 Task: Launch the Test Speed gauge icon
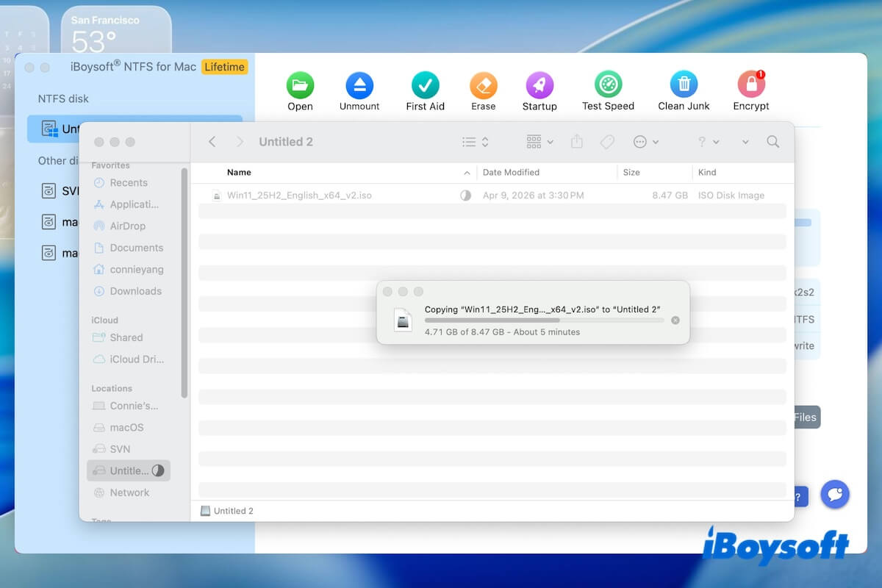click(x=609, y=85)
